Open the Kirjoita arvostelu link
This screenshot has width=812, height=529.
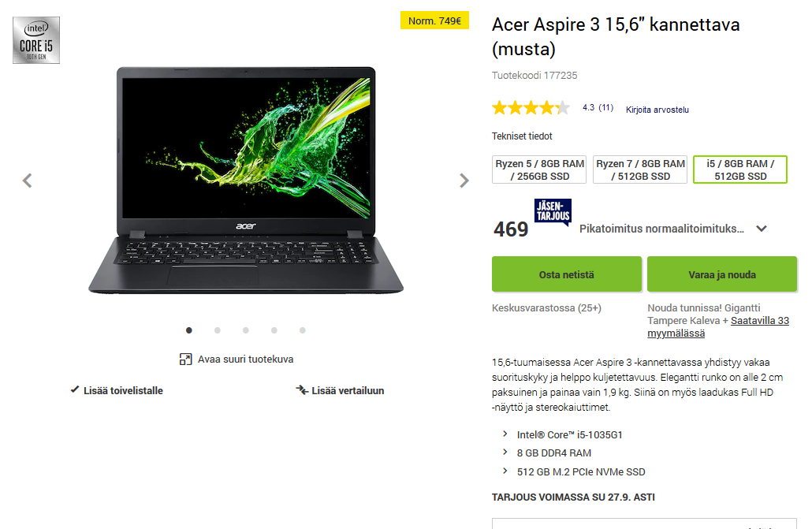point(657,110)
